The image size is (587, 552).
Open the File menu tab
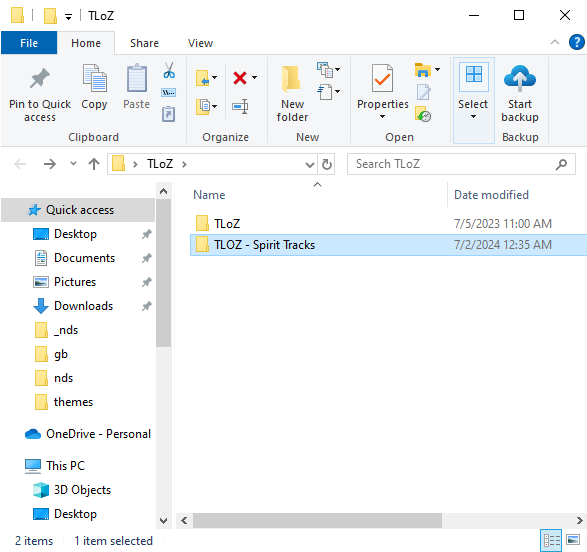(29, 43)
